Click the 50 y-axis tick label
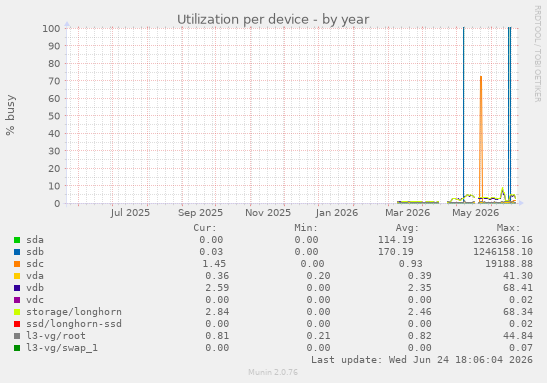This screenshot has width=547, height=383. 54,116
